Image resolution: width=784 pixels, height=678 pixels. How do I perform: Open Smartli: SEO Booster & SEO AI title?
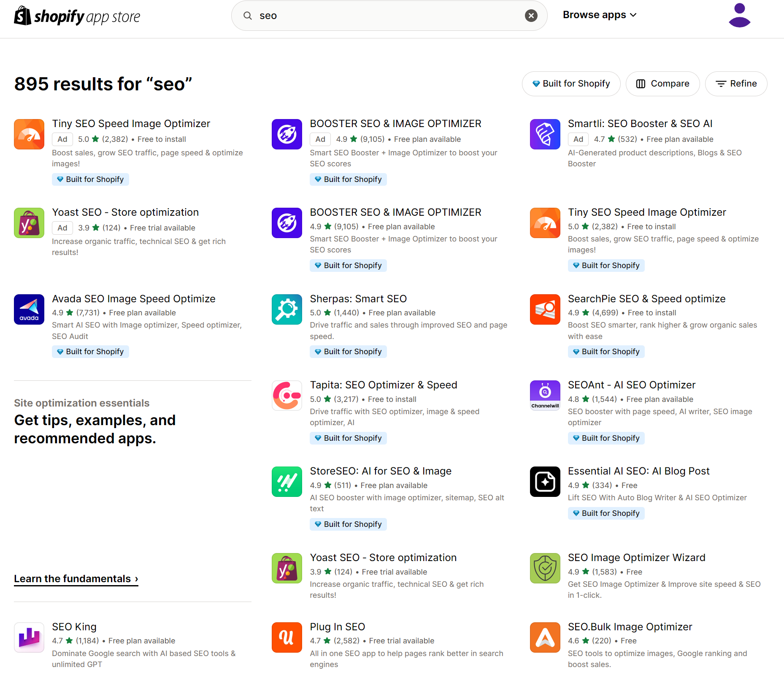coord(640,124)
